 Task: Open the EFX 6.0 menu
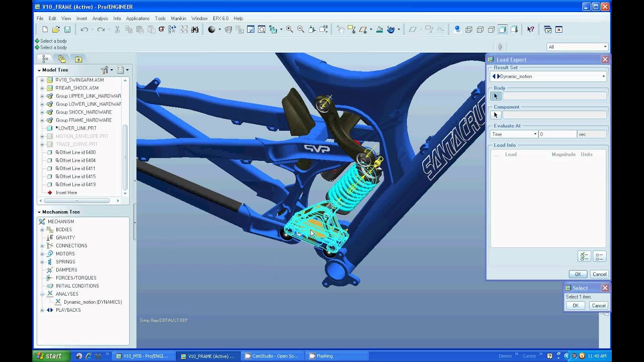click(x=220, y=19)
